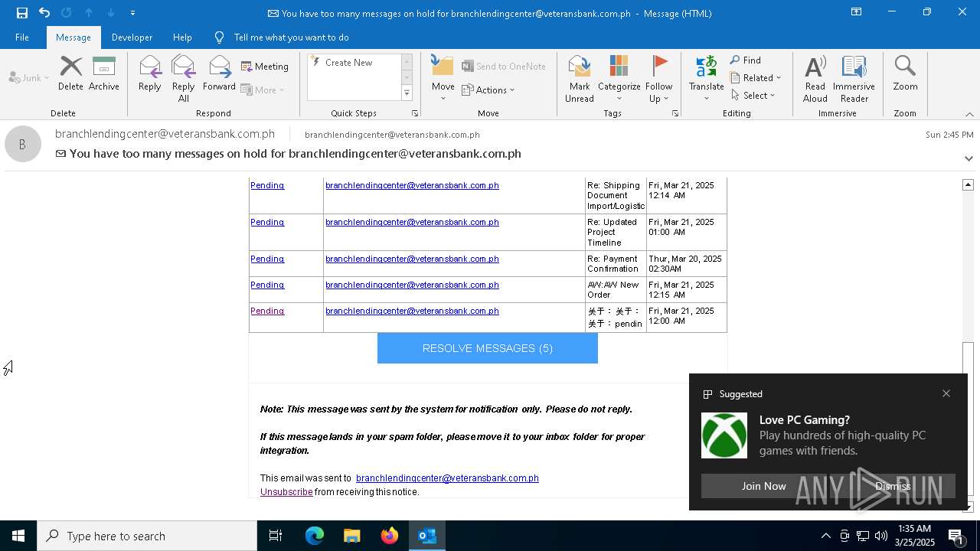Start Read Aloud

(815, 79)
